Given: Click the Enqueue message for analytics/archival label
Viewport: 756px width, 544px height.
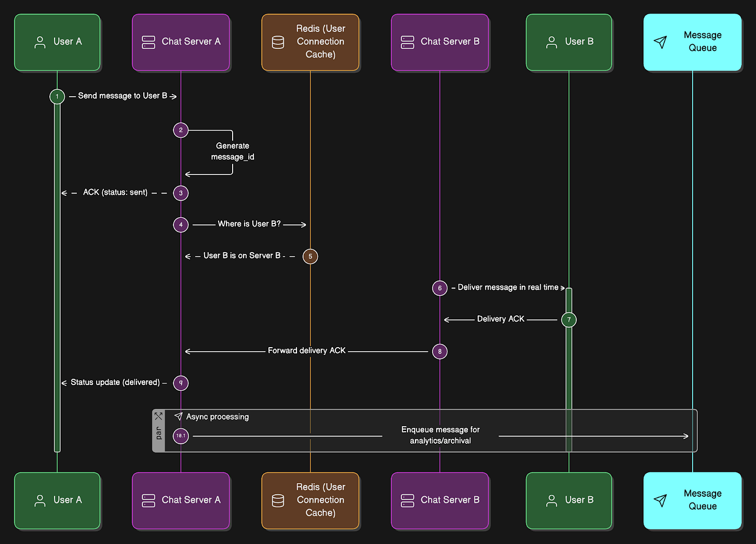Looking at the screenshot, I should 440,435.
